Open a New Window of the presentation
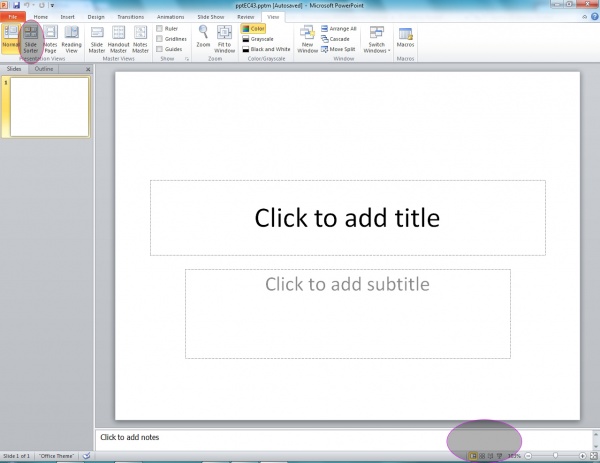This screenshot has width=600, height=463. point(307,39)
